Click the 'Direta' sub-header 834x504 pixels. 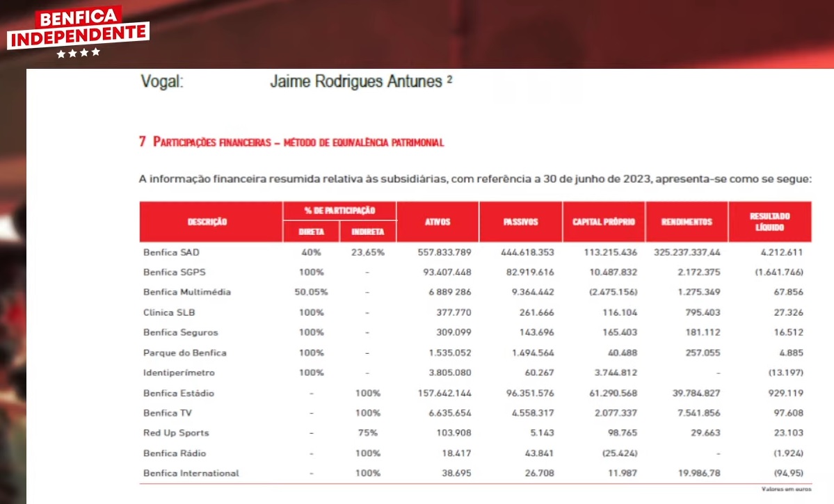(x=311, y=231)
